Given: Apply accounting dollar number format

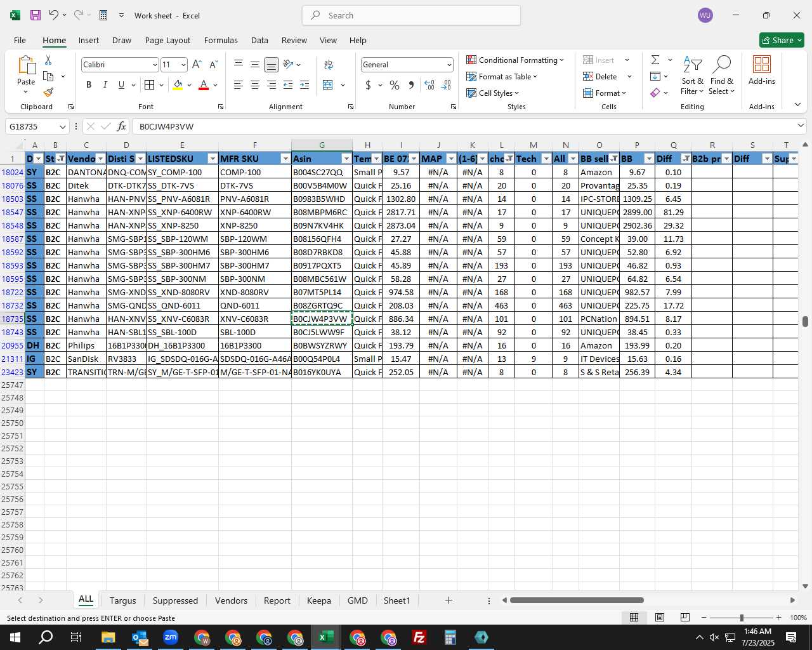Looking at the screenshot, I should click(368, 85).
